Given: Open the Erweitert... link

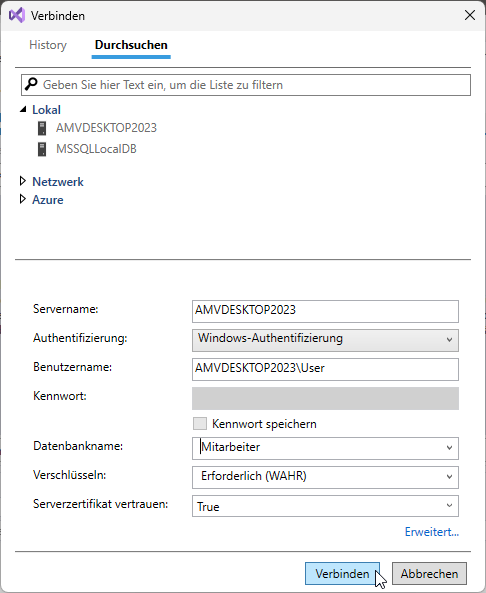Looking at the screenshot, I should pyautogui.click(x=432, y=532).
